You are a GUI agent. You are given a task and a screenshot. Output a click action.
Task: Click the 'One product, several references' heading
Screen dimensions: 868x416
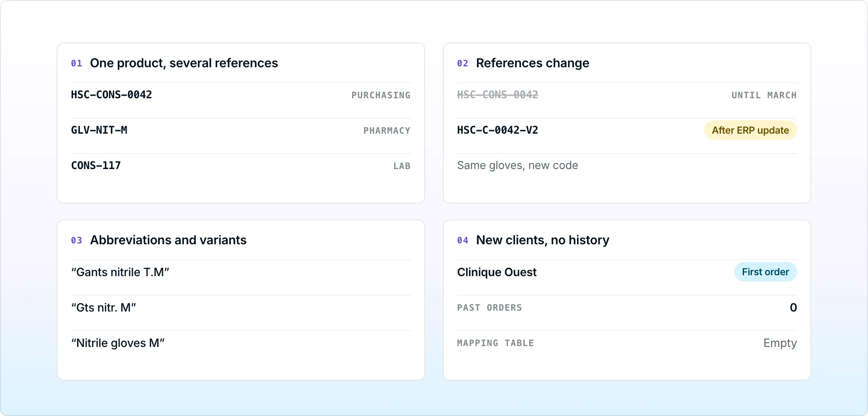pyautogui.click(x=184, y=63)
